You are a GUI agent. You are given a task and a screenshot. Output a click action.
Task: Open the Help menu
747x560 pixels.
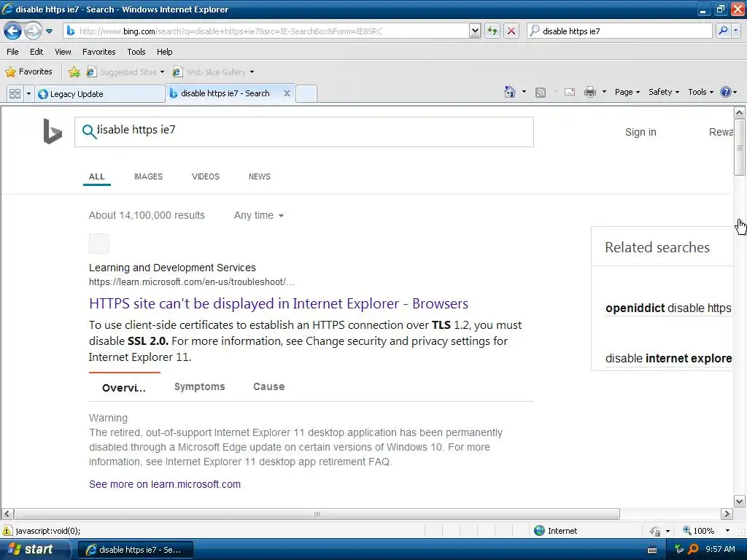[164, 52]
